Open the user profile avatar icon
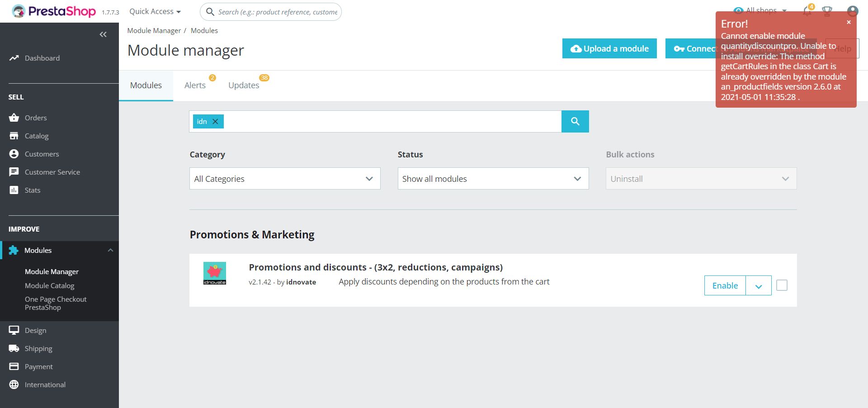This screenshot has height=408, width=868. 852,11
